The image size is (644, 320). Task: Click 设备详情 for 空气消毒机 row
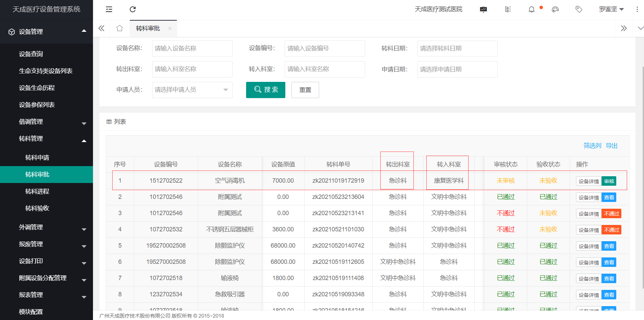tap(589, 181)
